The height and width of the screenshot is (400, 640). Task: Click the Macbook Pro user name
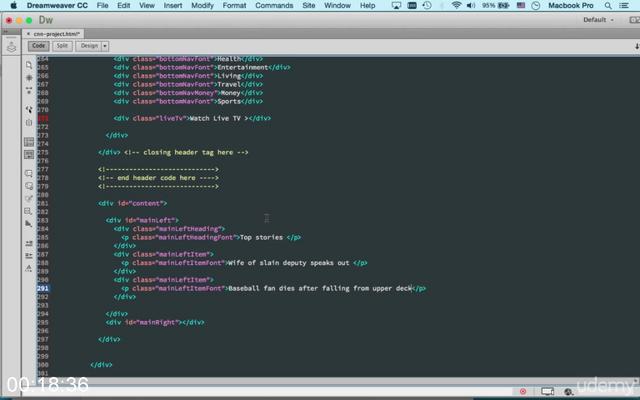point(571,5)
